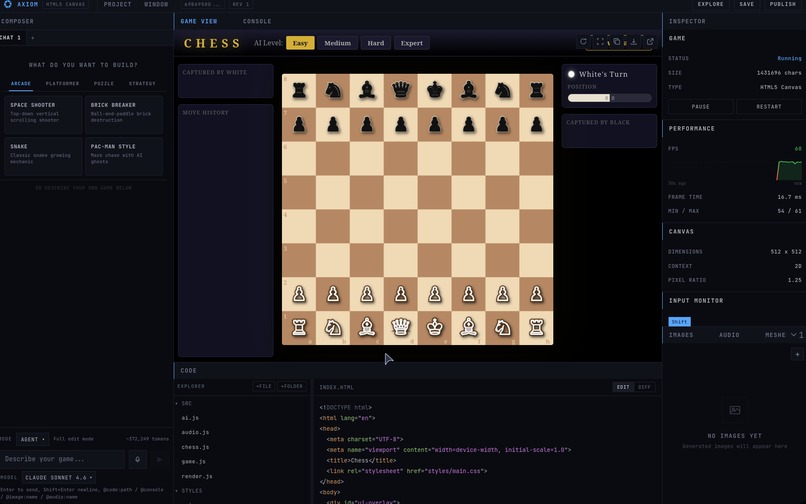Screen dimensions: 806x504
Task: Collapse the STYLES folder in explorer
Action: click(x=189, y=491)
